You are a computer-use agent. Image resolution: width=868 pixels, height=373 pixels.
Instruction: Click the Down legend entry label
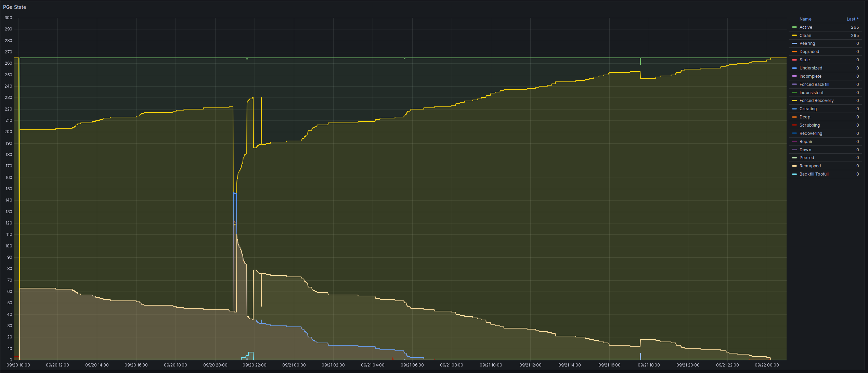coord(805,150)
